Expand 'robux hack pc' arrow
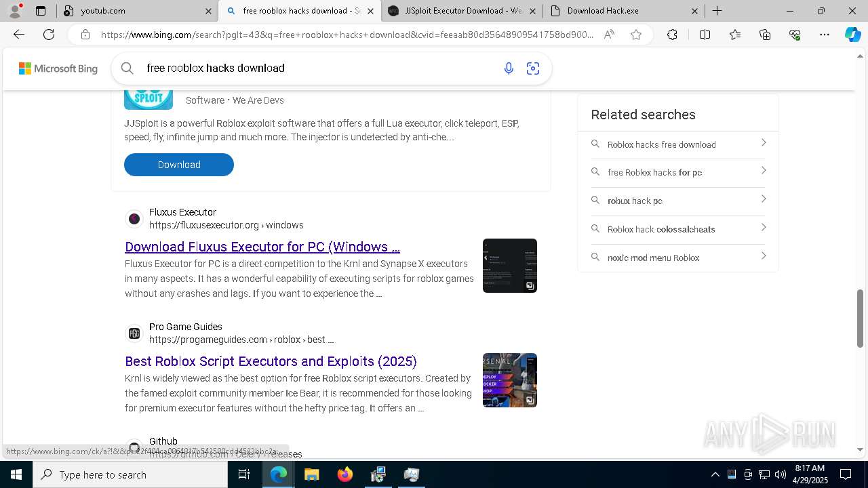Viewport: 868px width, 488px height. [x=764, y=199]
